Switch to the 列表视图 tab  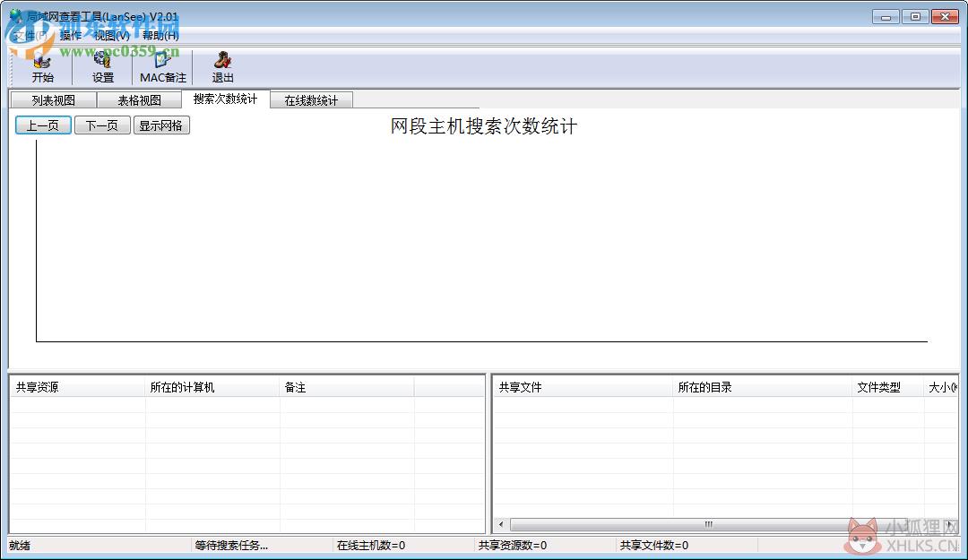pyautogui.click(x=54, y=100)
